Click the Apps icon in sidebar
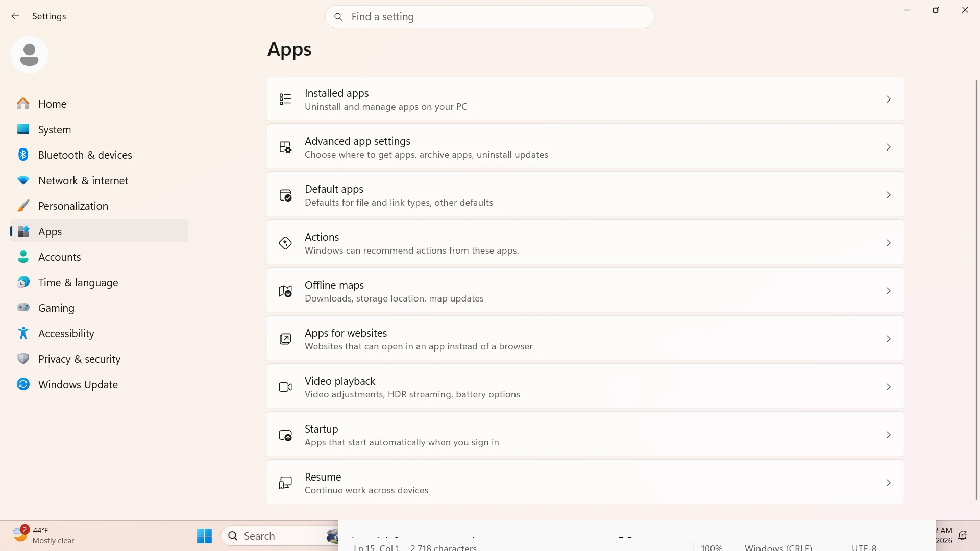This screenshot has height=551, width=980. 23,231
